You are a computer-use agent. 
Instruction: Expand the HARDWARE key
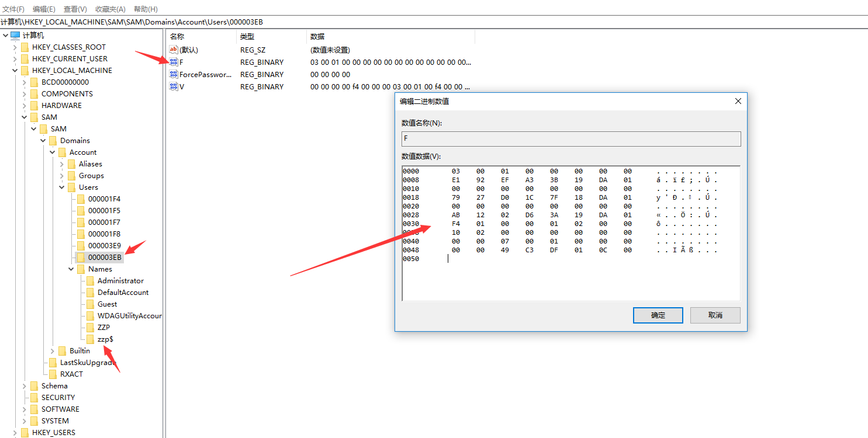click(x=25, y=105)
